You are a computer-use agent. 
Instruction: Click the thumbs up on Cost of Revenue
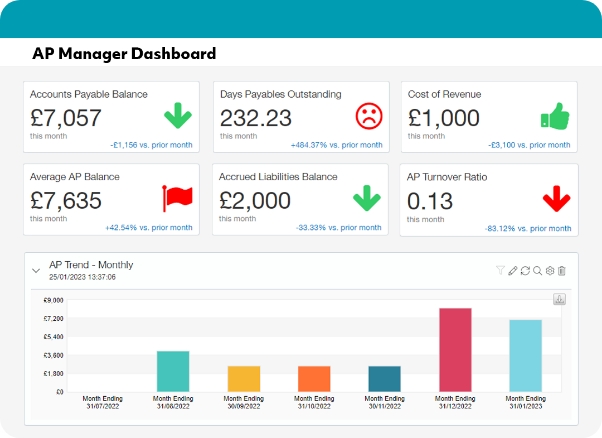click(555, 115)
